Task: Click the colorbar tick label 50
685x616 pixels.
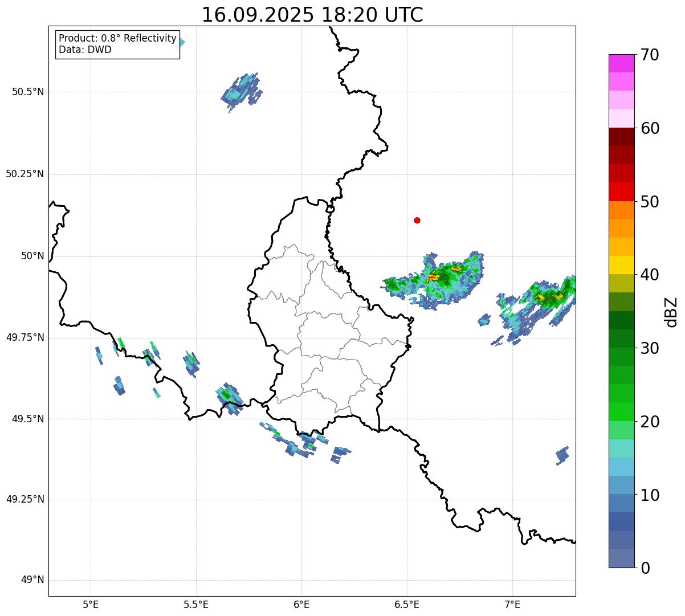Action: (x=650, y=202)
